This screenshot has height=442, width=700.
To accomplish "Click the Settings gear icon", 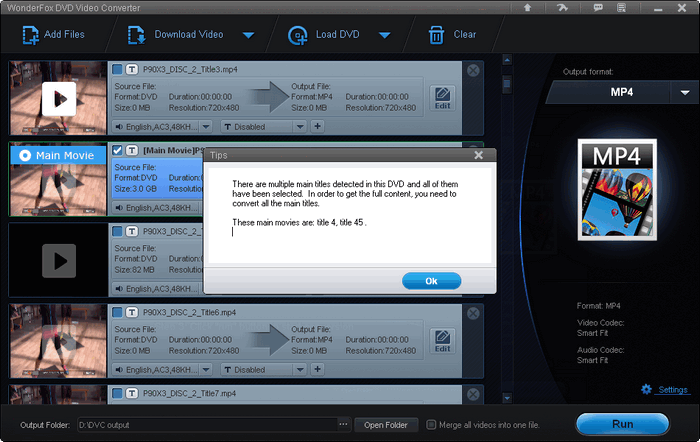I will coord(646,389).
